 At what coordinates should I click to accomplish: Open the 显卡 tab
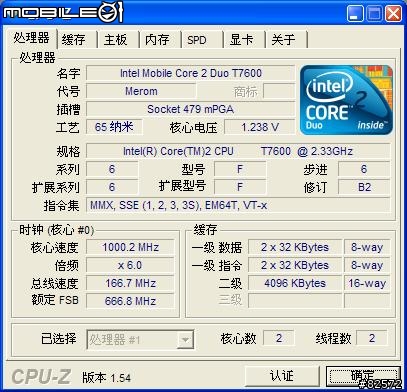[244, 40]
